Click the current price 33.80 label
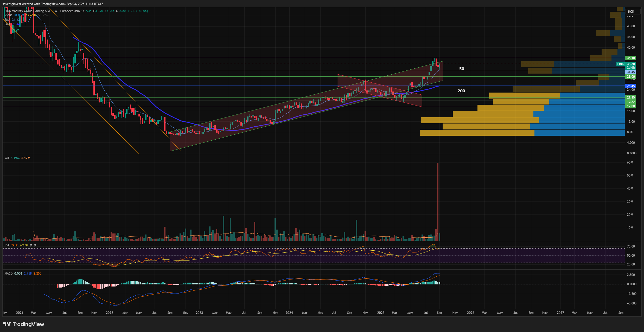644x332 pixels. click(x=631, y=64)
